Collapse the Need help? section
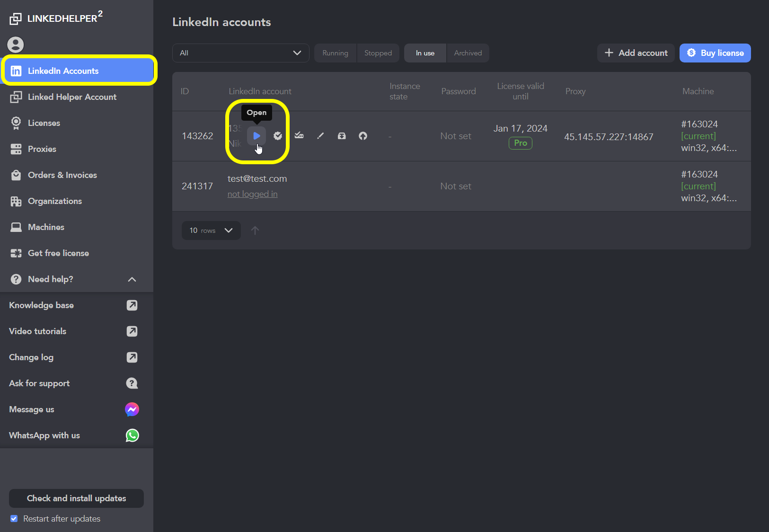 [132, 279]
